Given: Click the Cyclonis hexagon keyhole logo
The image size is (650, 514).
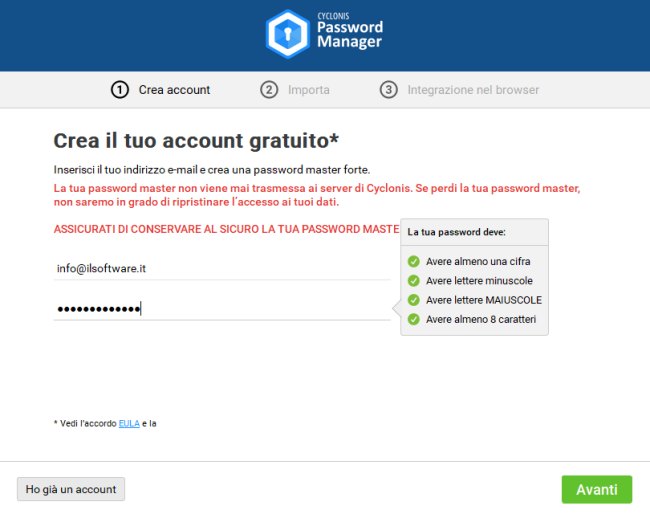Looking at the screenshot, I should (x=287, y=34).
